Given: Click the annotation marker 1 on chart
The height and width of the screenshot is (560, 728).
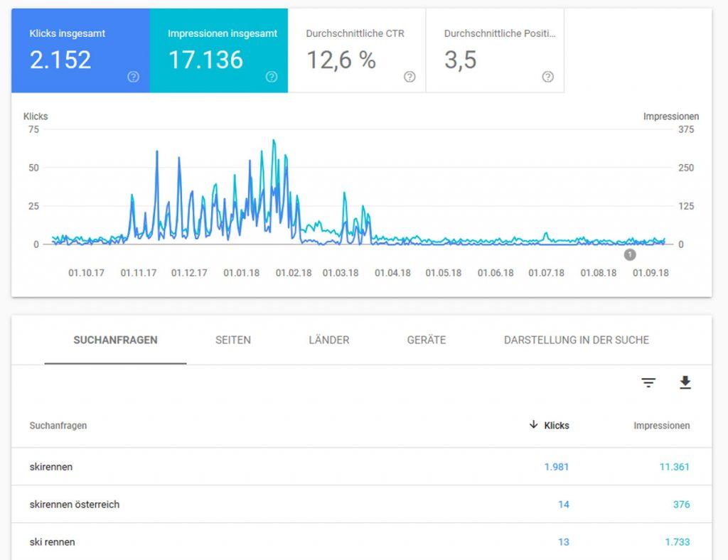Looking at the screenshot, I should (630, 254).
